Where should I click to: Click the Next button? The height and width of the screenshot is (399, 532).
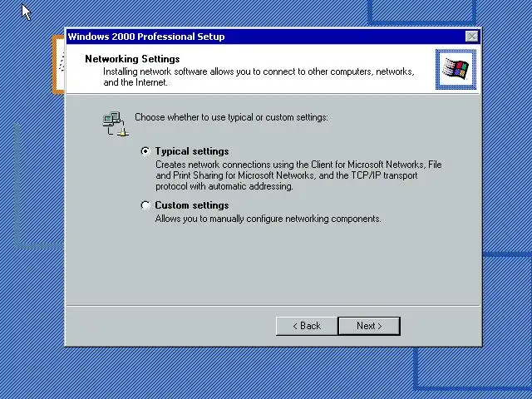click(x=369, y=326)
